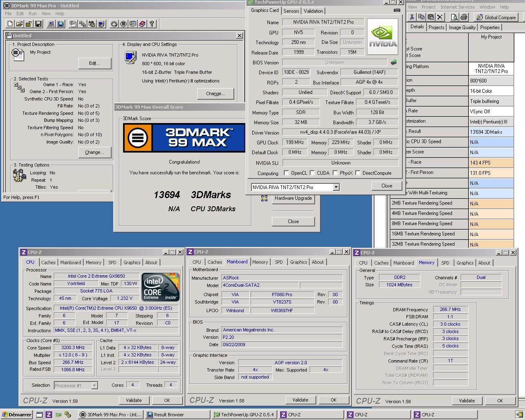Open the SPD tab in the Memory CPU-Z window
This screenshot has height=420, width=525.
[445, 263]
